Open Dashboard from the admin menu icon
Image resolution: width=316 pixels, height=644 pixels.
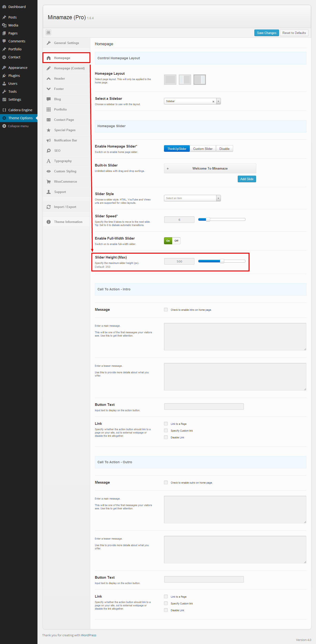click(4, 7)
